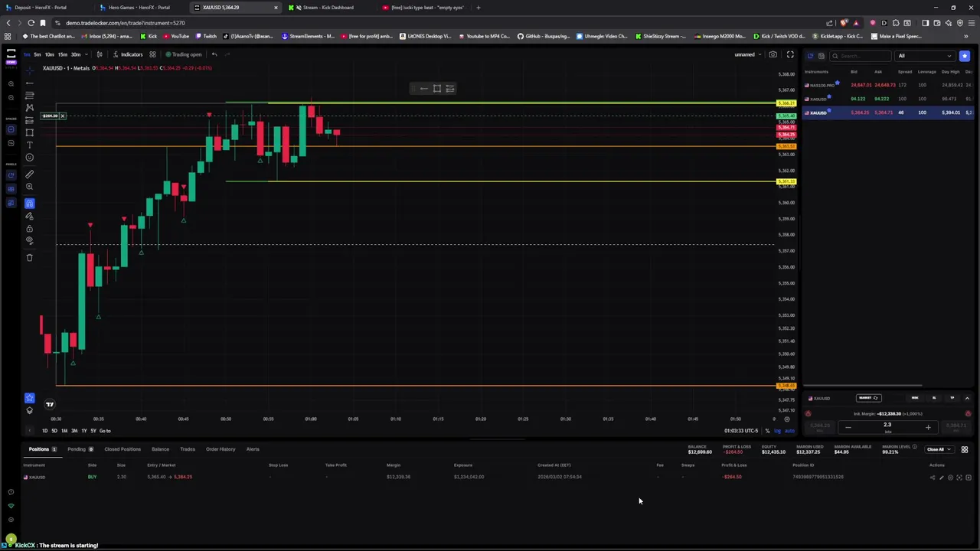Screen dimensions: 980x551
Task: Open chart type candles selector
Action: pyautogui.click(x=100, y=54)
